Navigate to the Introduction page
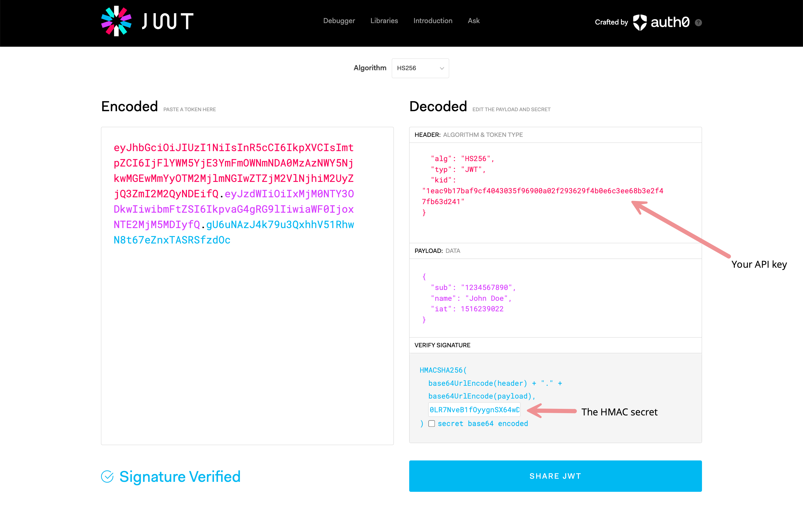 click(433, 21)
